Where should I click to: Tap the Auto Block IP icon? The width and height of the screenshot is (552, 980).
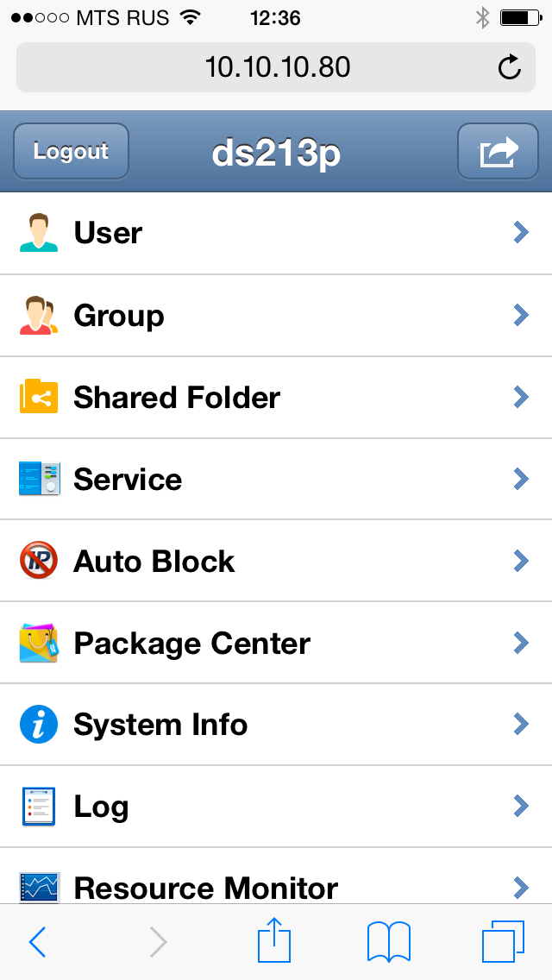pyautogui.click(x=39, y=561)
